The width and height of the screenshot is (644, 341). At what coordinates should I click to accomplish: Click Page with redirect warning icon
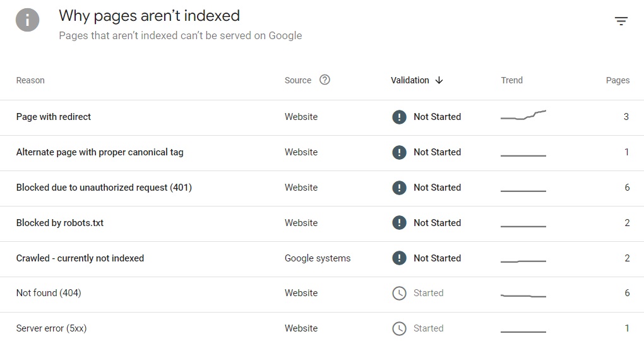(399, 117)
